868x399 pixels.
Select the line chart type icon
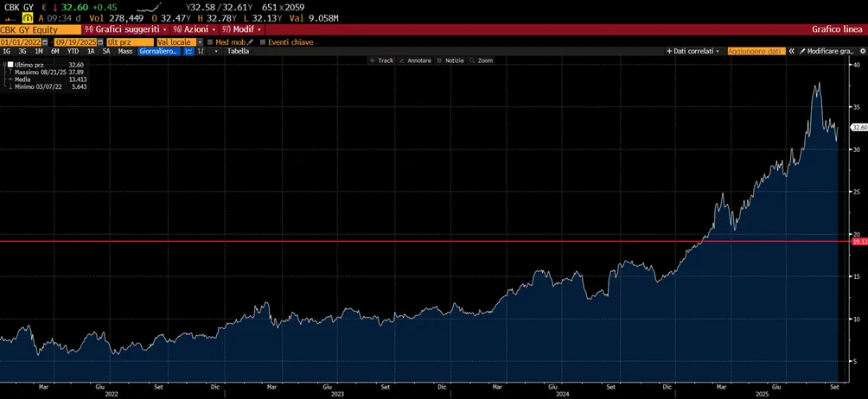(188, 51)
